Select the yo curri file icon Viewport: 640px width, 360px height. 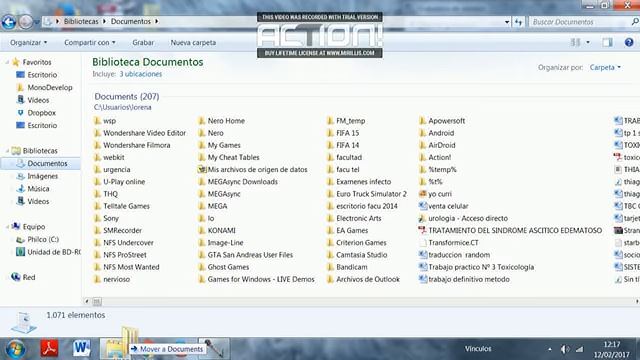tap(423, 194)
